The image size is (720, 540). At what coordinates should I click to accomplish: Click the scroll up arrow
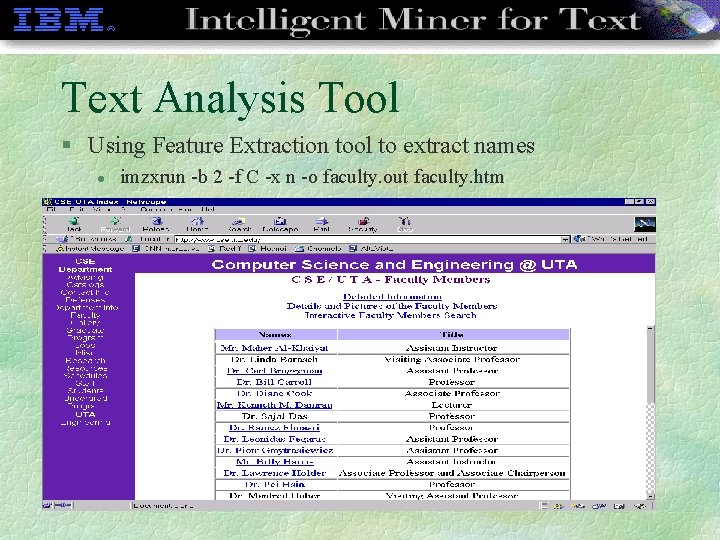coord(650,329)
